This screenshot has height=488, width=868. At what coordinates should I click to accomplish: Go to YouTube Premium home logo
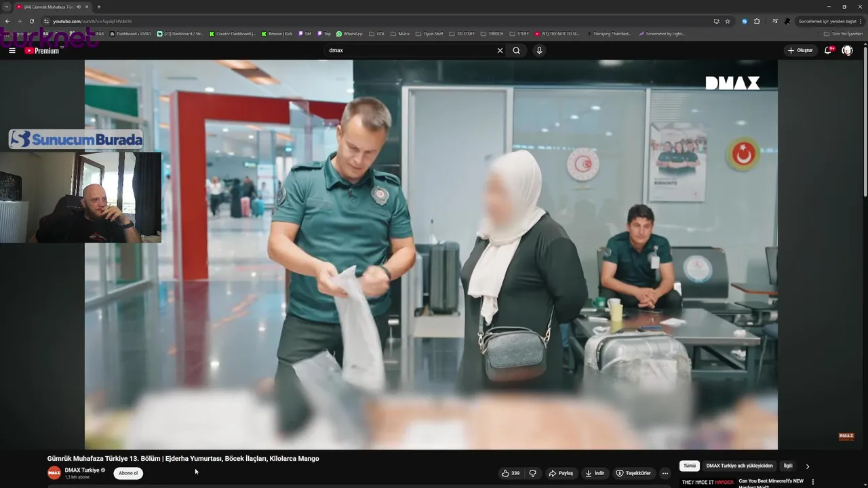point(42,50)
